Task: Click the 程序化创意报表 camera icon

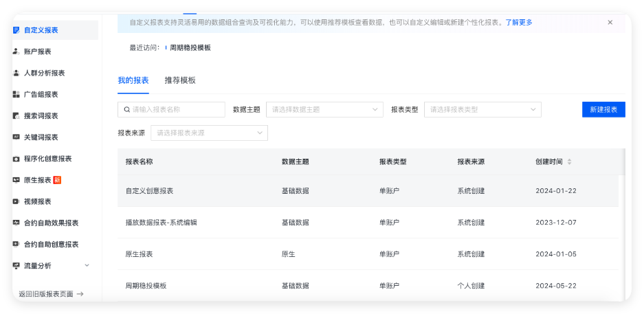Action: pyautogui.click(x=16, y=159)
